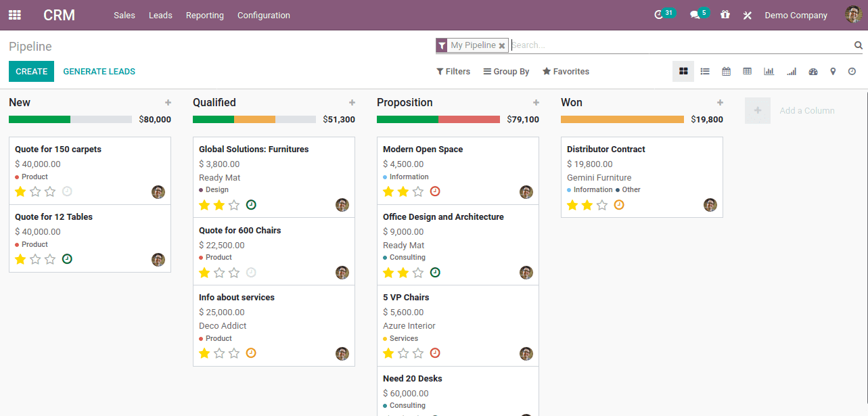Open the apps grid menu
This screenshot has width=868, height=416.
click(x=15, y=15)
